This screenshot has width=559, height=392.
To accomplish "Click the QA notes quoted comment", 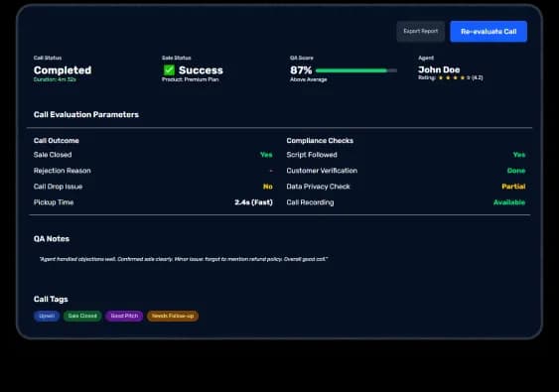I will [x=184, y=259].
